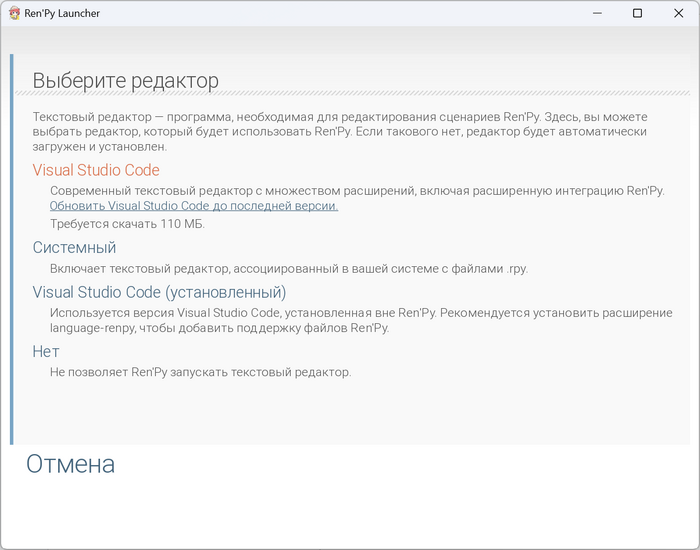Click the 'Требуется скачать 110 МБ' text
This screenshot has height=550, width=700.
[x=127, y=223]
